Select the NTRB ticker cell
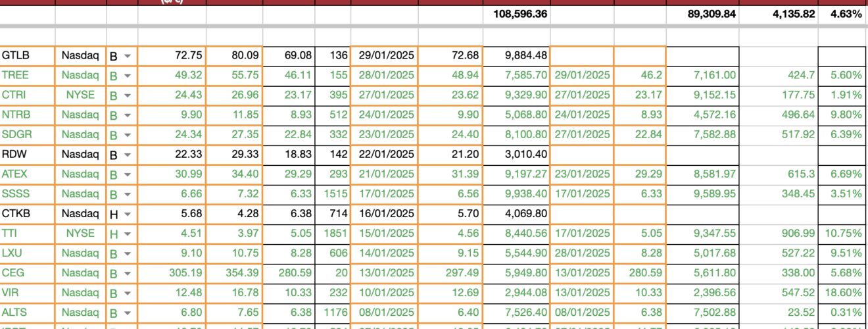The width and height of the screenshot is (868, 329). [x=28, y=115]
